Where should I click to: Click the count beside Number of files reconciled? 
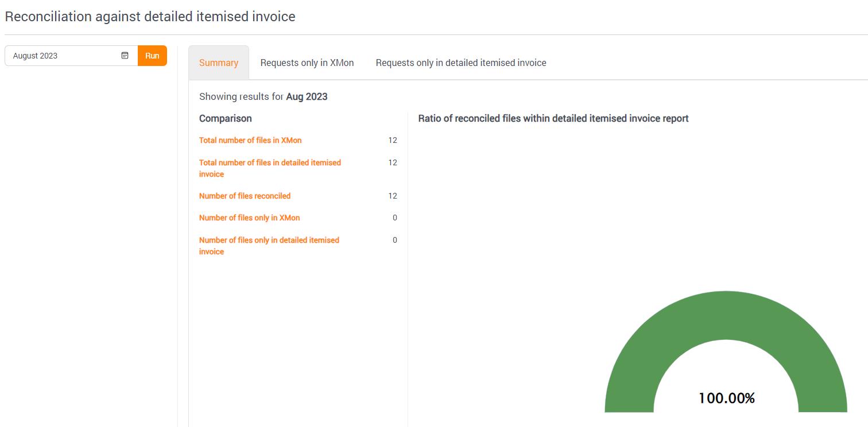pyautogui.click(x=393, y=196)
